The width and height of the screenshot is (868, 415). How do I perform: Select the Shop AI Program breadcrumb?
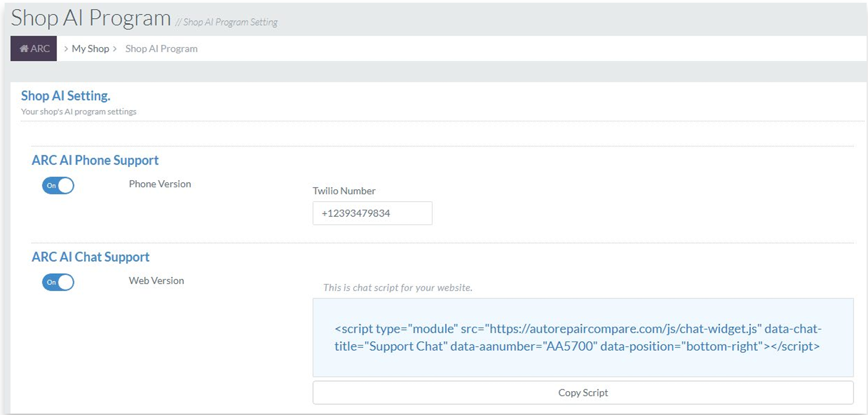tap(161, 49)
